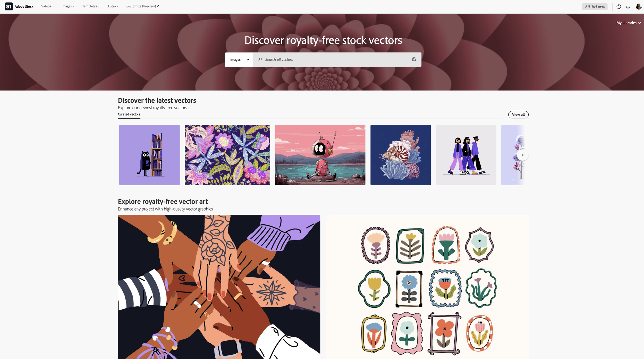Advance carousel with the next arrow
Image resolution: width=644 pixels, height=359 pixels.
coord(522,155)
